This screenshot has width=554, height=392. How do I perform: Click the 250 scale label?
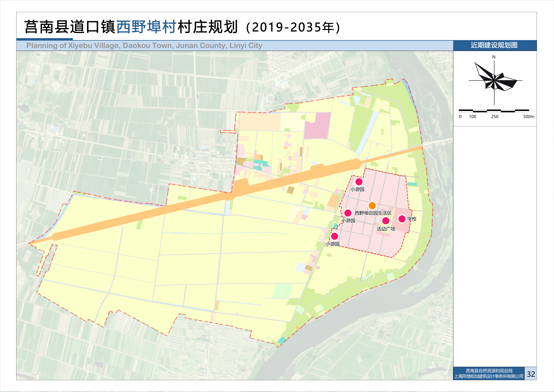[x=495, y=117]
